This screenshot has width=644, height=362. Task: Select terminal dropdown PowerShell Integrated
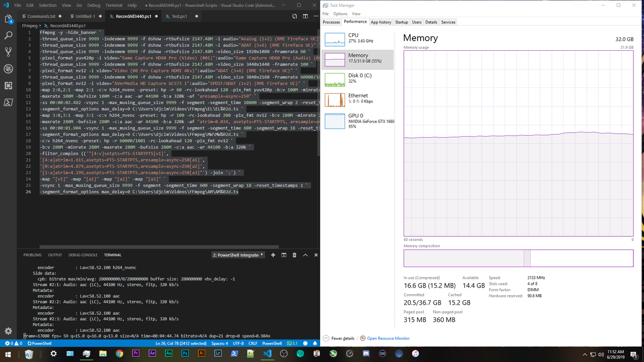237,255
